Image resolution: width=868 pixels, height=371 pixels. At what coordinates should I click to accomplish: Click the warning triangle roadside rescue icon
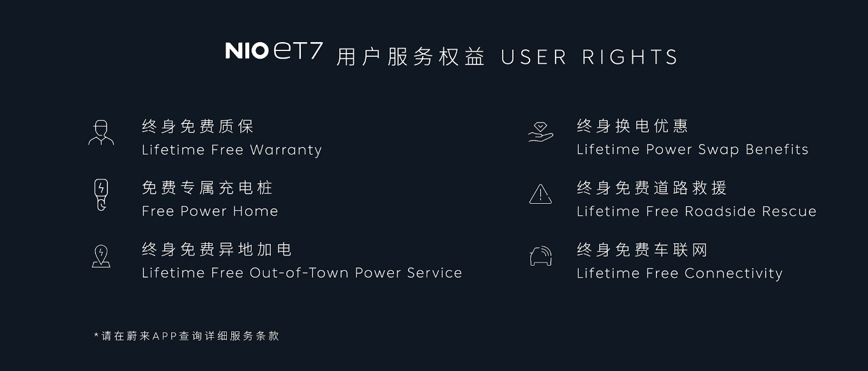(540, 193)
